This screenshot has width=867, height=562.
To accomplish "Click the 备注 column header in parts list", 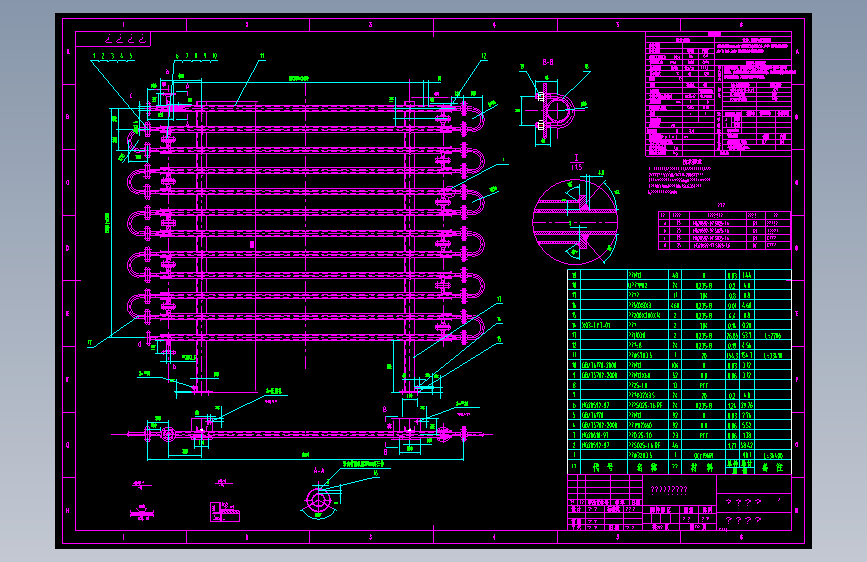I will [772, 467].
